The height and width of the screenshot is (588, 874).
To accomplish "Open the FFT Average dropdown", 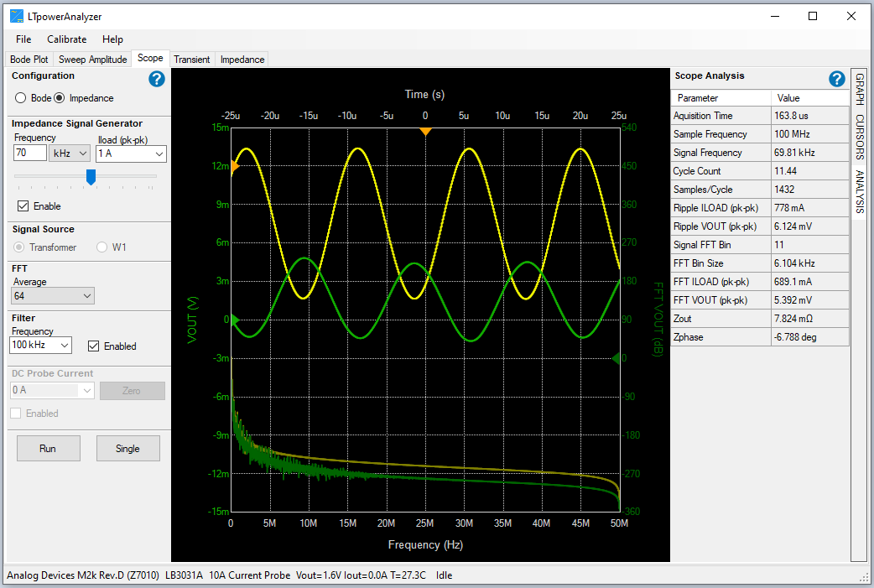I will (53, 295).
